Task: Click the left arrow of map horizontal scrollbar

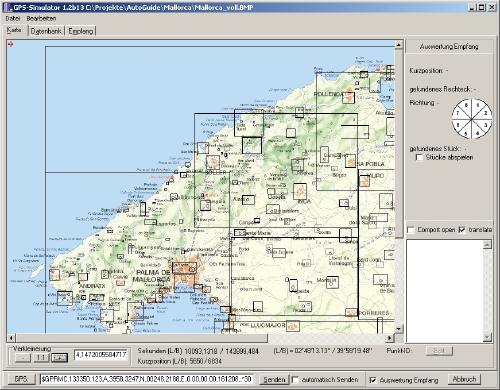Action: 11,338
